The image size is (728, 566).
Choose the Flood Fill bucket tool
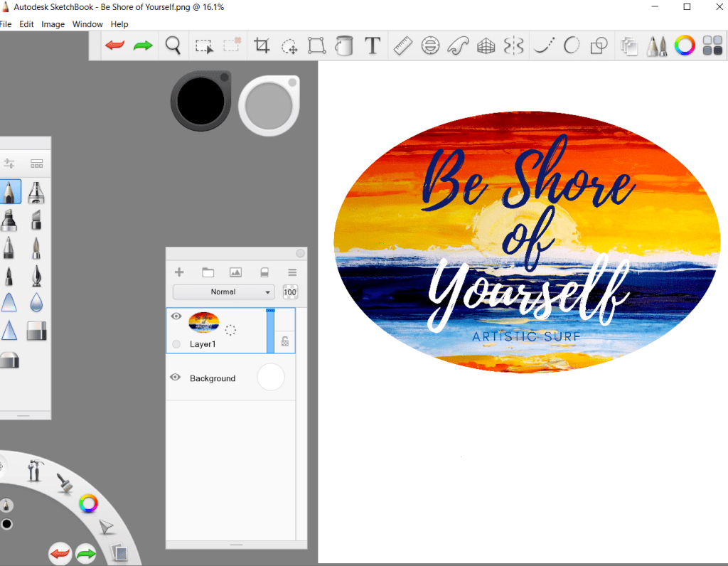[344, 46]
